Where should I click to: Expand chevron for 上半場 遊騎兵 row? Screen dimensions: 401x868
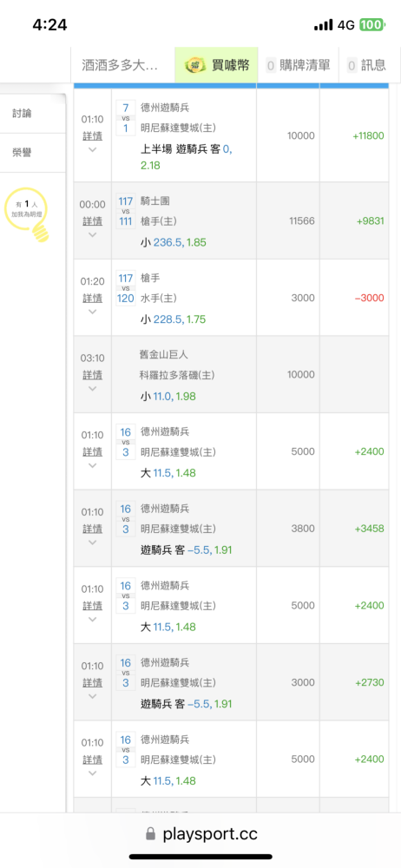pyautogui.click(x=93, y=149)
